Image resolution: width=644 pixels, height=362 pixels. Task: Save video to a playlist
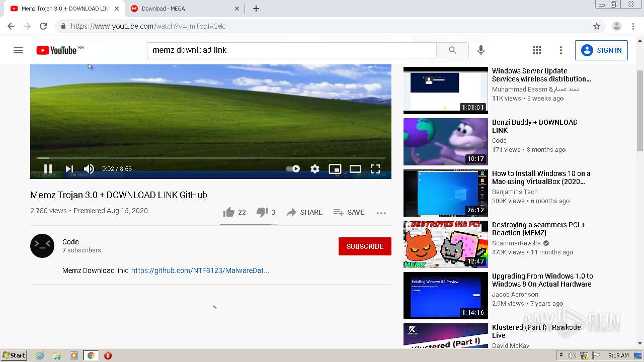click(x=349, y=212)
